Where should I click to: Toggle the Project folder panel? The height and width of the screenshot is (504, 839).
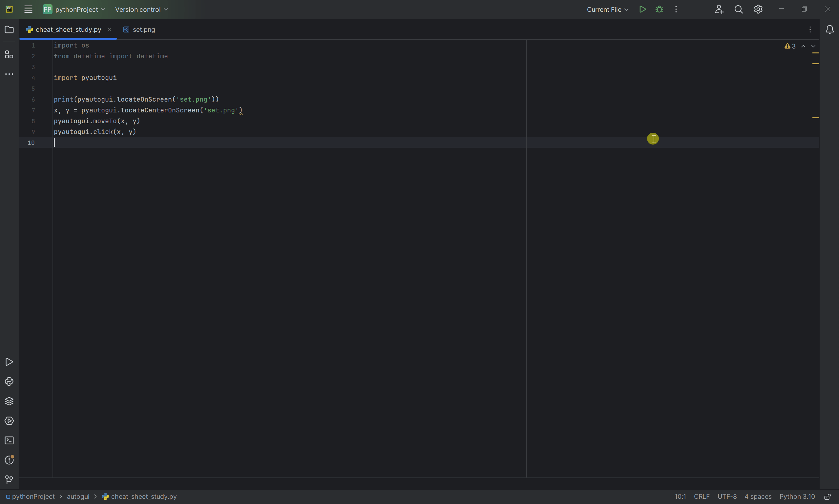9,29
